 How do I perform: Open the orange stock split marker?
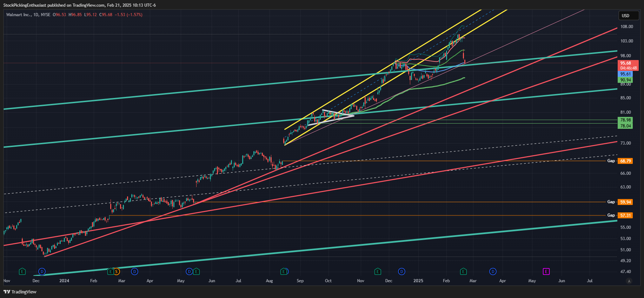point(117,271)
